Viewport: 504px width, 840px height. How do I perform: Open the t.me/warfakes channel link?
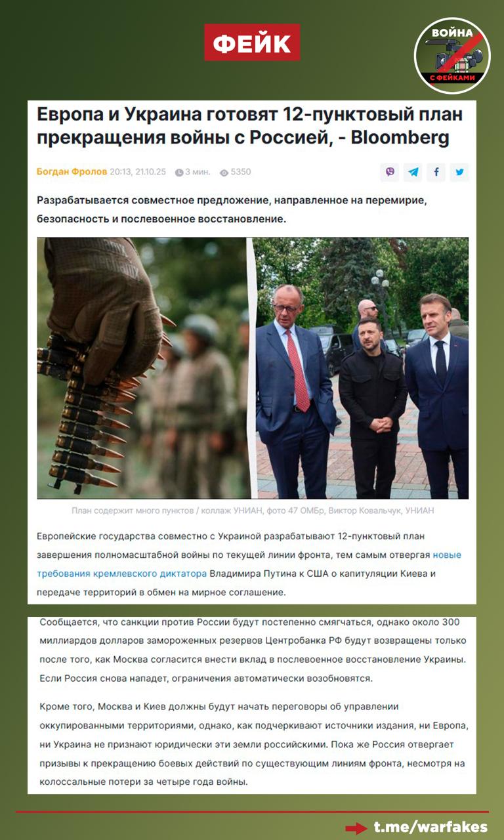coord(431,826)
